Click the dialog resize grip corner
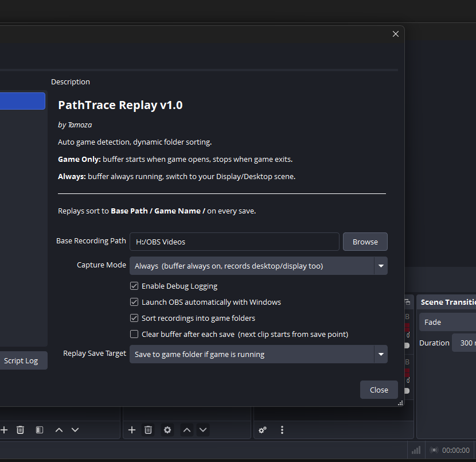476x462 pixels. click(400, 403)
